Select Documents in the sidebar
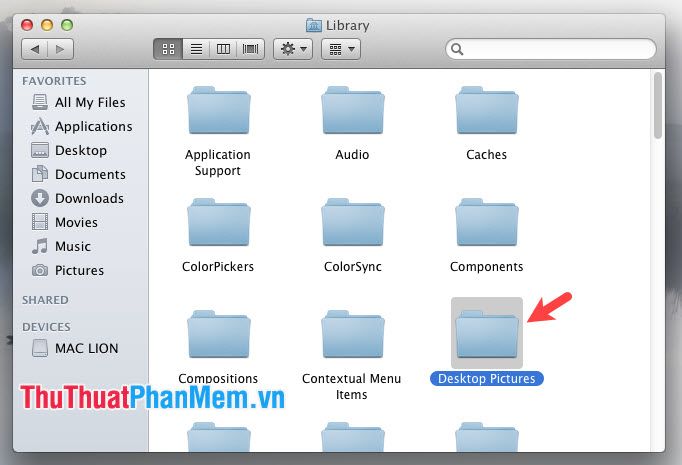This screenshot has width=682, height=465. tap(79, 174)
